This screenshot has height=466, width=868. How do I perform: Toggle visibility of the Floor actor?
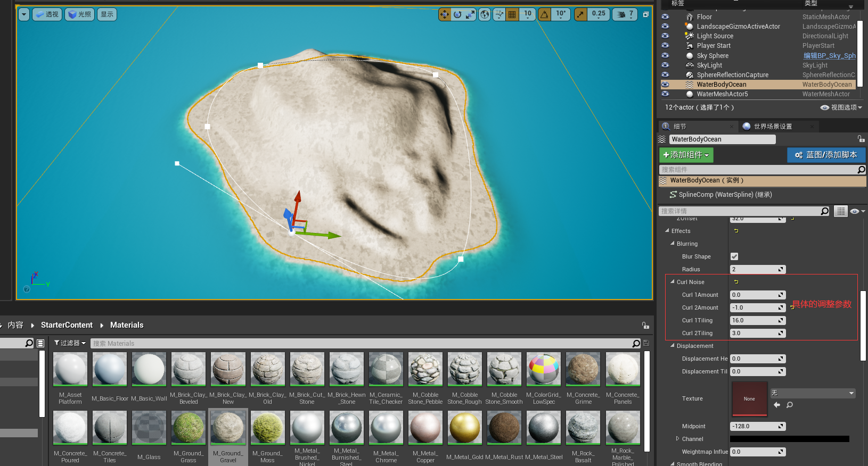[665, 17]
